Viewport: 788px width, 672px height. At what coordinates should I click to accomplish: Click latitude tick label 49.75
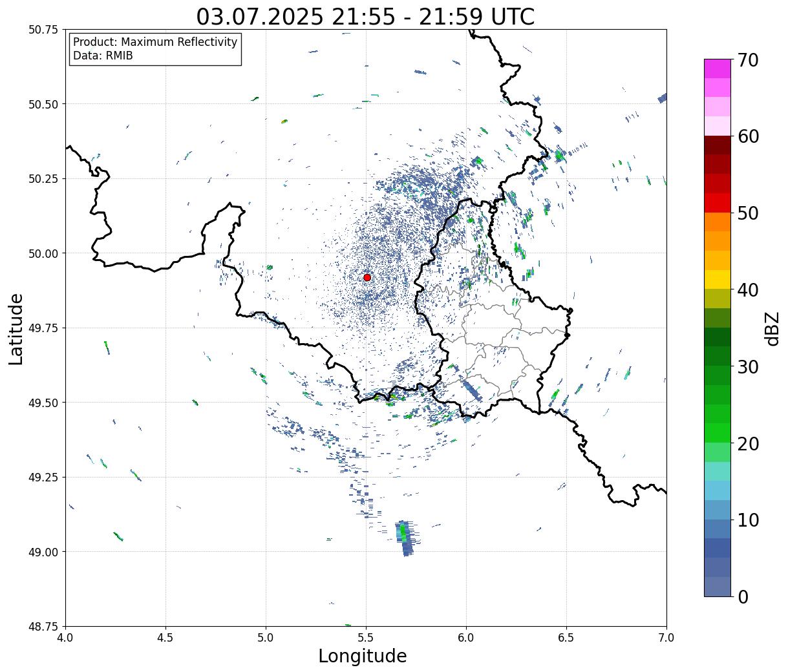[43, 328]
